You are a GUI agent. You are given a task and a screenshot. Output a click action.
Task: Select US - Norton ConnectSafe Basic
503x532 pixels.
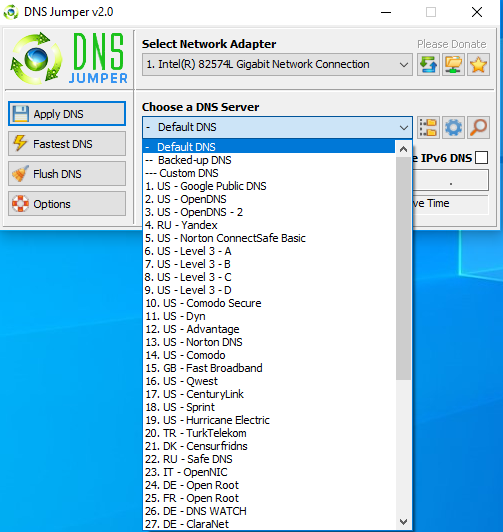269,238
